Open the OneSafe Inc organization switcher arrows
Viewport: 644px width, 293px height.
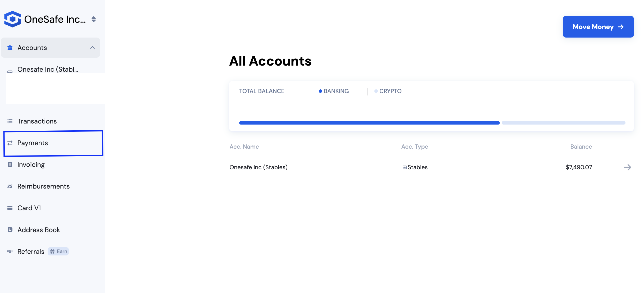pyautogui.click(x=94, y=19)
